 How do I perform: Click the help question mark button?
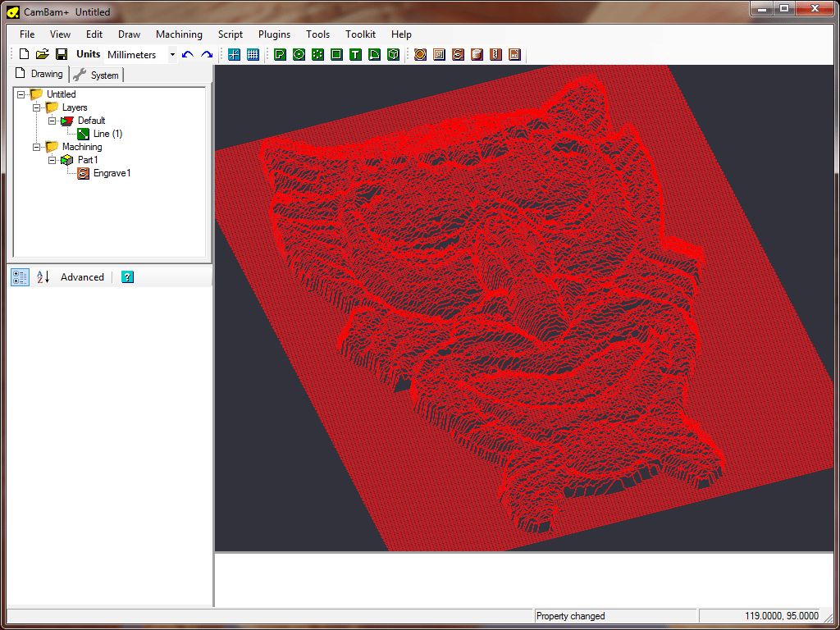tap(127, 277)
